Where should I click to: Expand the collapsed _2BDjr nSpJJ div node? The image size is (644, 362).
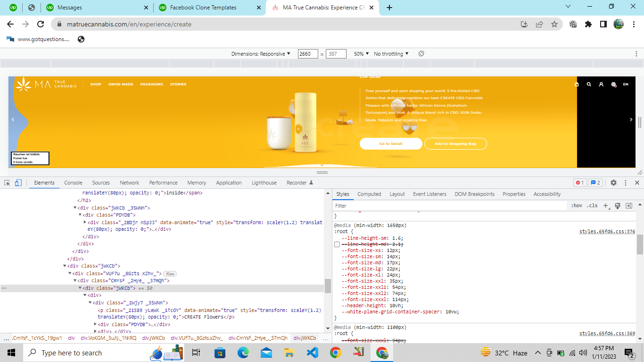tap(85, 222)
